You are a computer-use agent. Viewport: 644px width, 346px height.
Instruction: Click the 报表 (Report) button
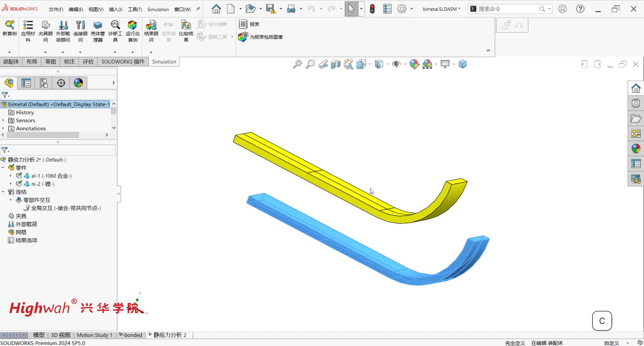pyautogui.click(x=249, y=24)
